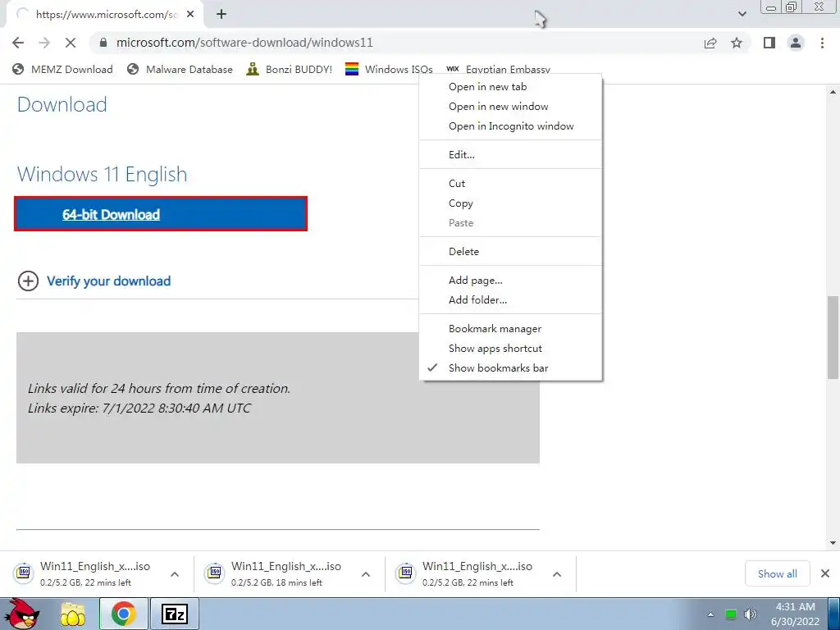Click the green network tray icon
The image size is (840, 630).
coord(730,614)
